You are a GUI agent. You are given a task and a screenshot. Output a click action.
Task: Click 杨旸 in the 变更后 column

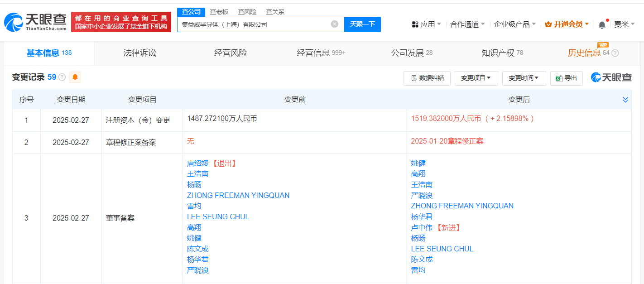418,238
